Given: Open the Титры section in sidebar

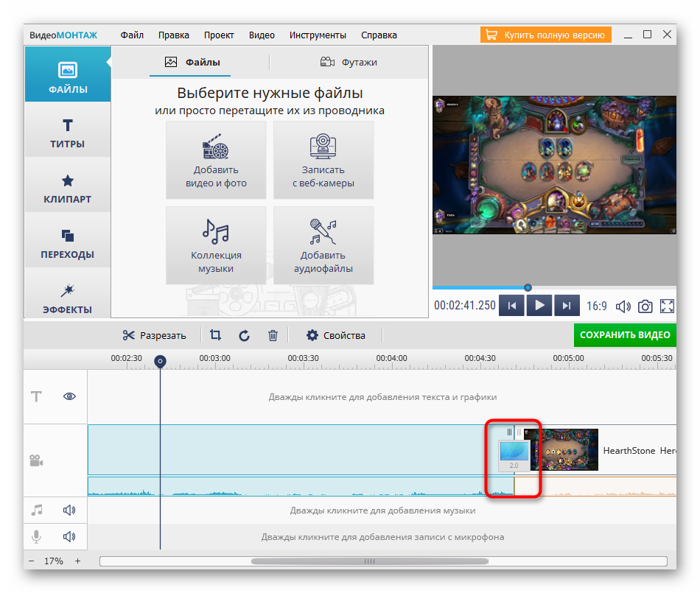Looking at the screenshot, I should pyautogui.click(x=68, y=133).
